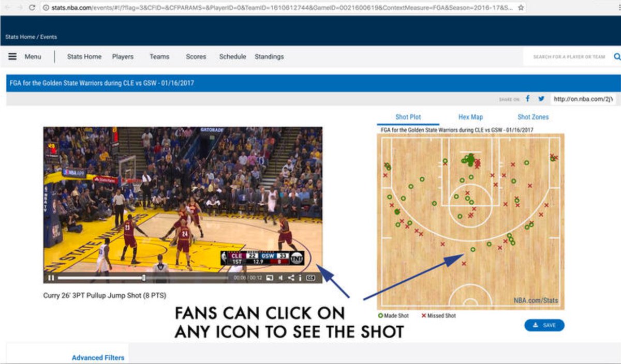Mute the video volume

pyautogui.click(x=280, y=278)
